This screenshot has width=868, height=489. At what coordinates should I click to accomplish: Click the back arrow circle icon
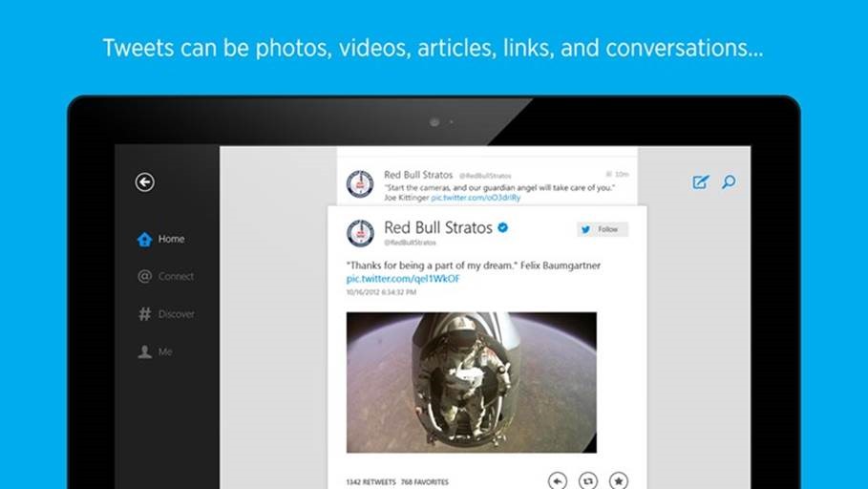144,182
